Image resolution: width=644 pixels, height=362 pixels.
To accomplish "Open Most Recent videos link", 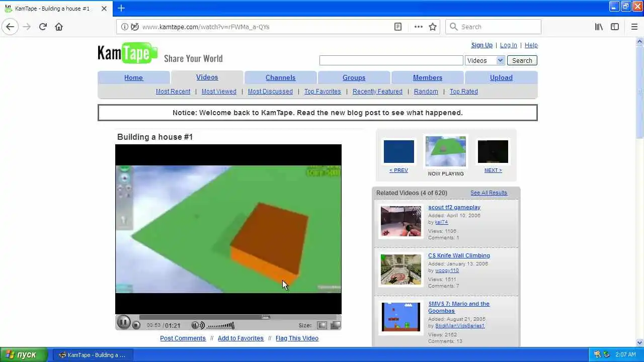I will coord(173,92).
